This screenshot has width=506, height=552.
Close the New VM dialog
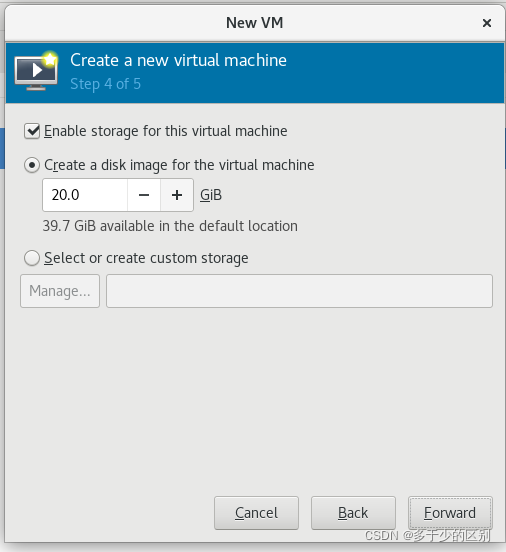(487, 23)
